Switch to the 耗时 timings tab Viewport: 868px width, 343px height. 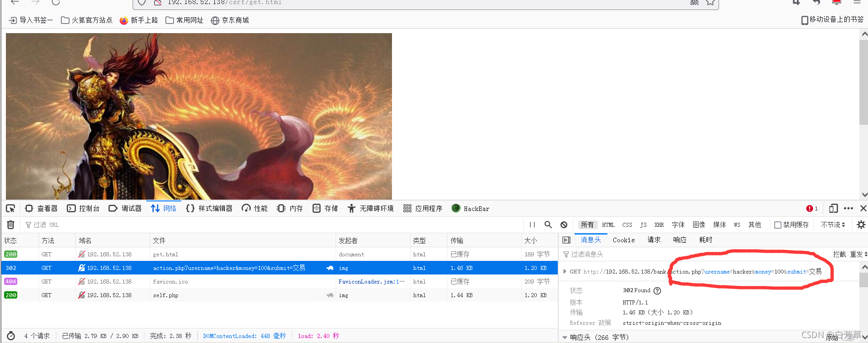coord(706,240)
